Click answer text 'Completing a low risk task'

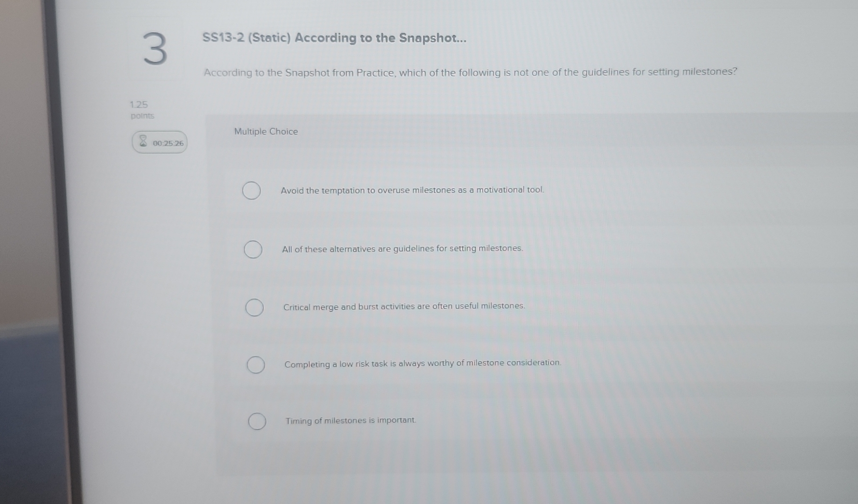click(423, 364)
